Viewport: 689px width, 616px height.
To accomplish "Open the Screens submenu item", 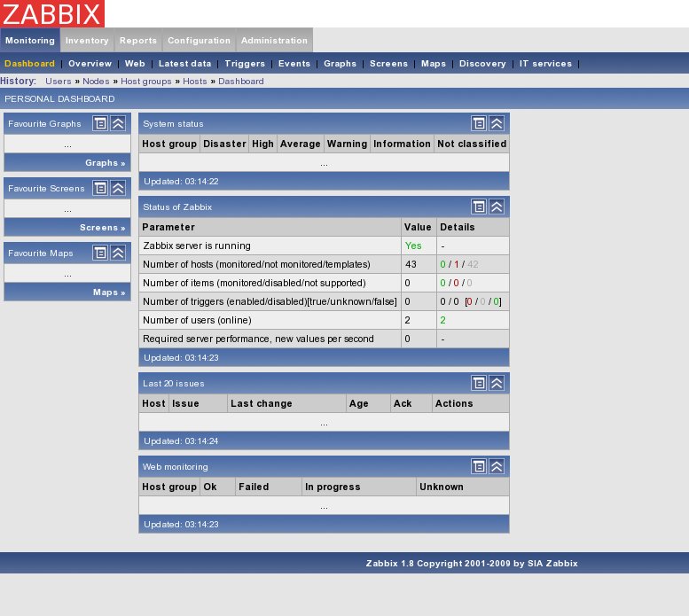I will (389, 63).
